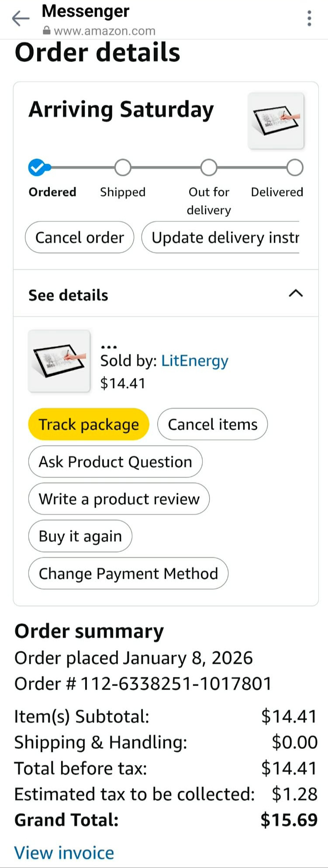328x868 pixels.
Task: Tap the Cancel items button
Action: coord(212,424)
